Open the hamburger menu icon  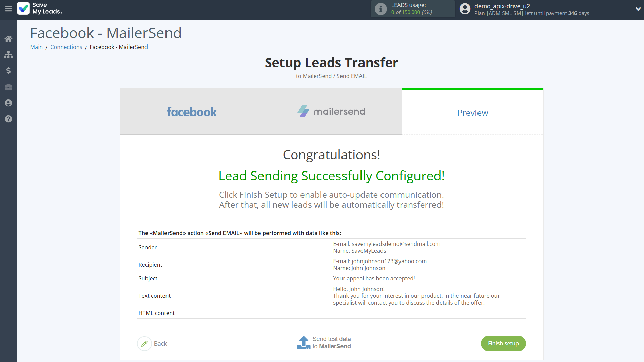pos(8,8)
